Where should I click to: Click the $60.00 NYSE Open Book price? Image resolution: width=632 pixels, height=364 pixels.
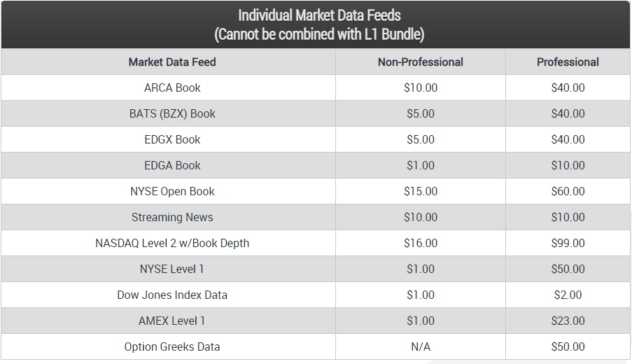[x=568, y=192]
